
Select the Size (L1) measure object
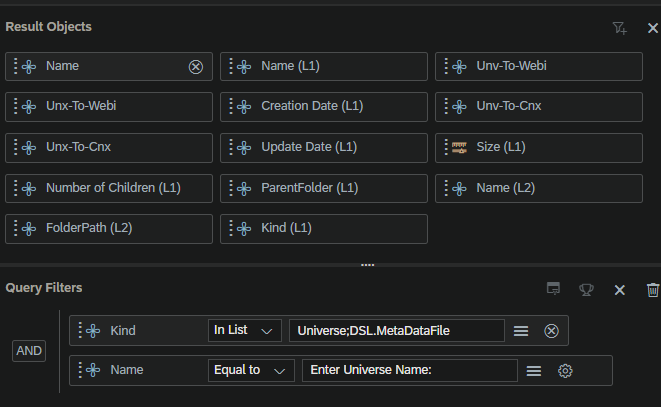coord(539,148)
